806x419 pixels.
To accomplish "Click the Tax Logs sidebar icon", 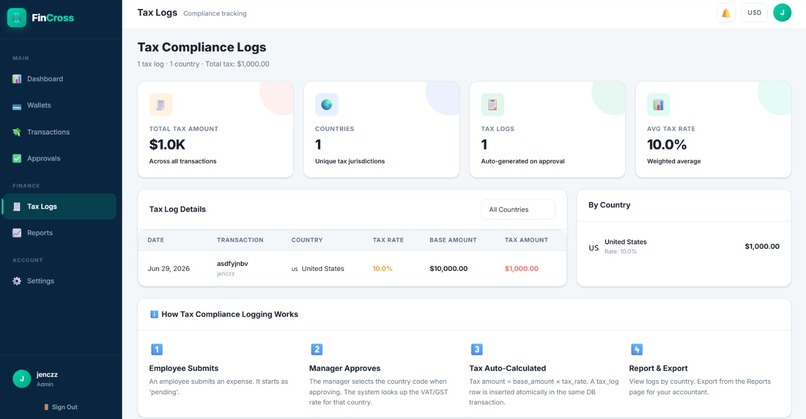I will point(17,206).
